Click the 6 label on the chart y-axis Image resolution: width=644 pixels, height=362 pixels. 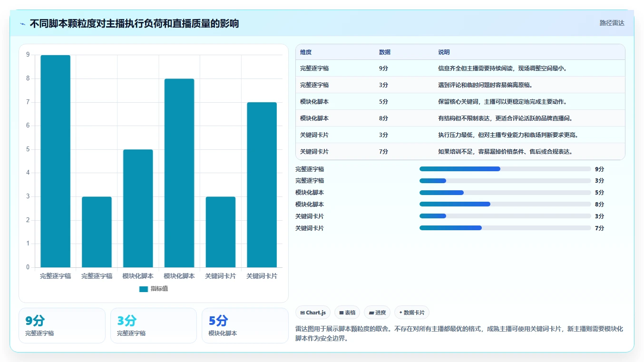coord(28,126)
